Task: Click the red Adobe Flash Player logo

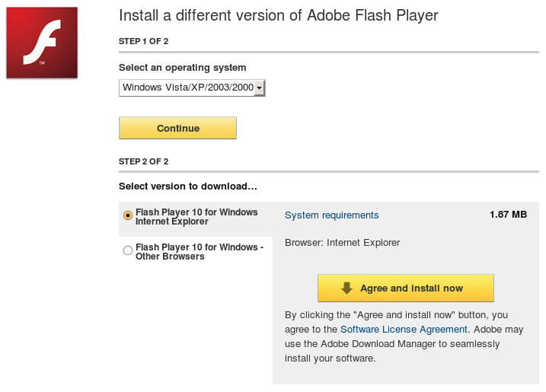Action: coord(42,43)
